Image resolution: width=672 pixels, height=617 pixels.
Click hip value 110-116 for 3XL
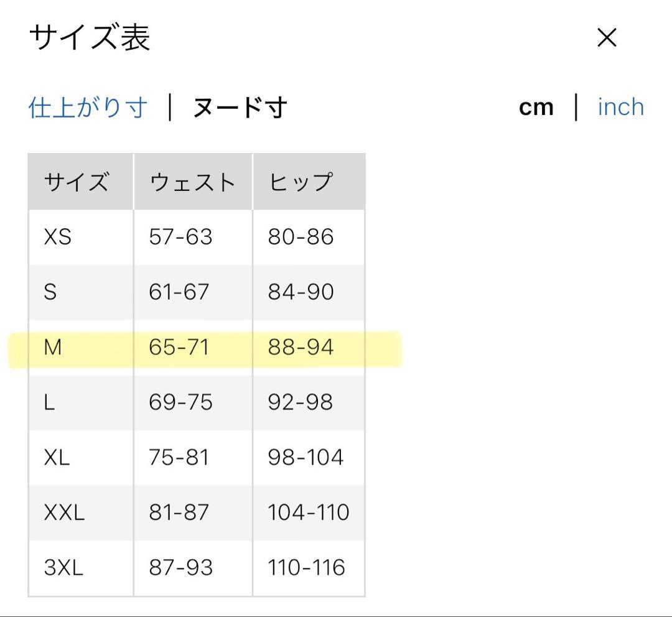(306, 568)
